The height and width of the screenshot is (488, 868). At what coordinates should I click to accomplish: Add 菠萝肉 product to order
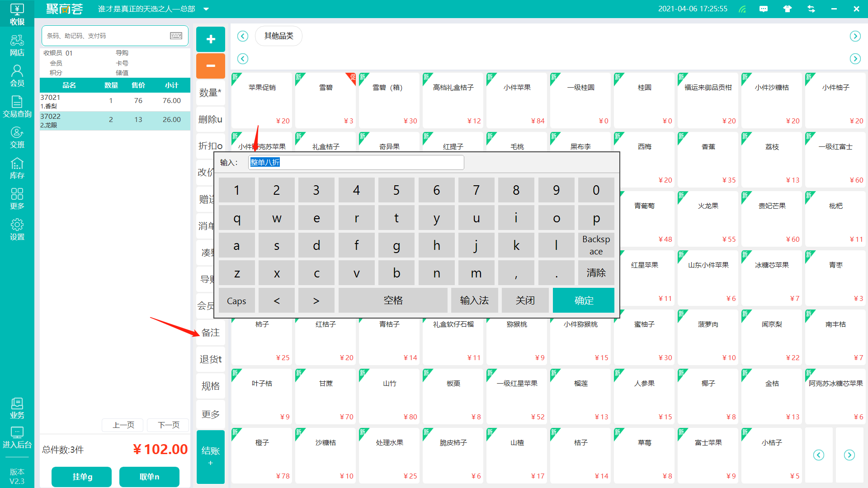(708, 338)
